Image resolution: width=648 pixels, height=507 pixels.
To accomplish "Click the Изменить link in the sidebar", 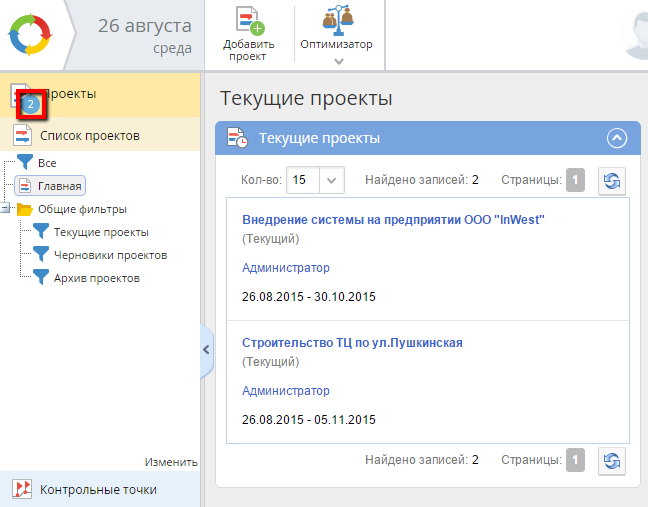I will pyautogui.click(x=170, y=462).
